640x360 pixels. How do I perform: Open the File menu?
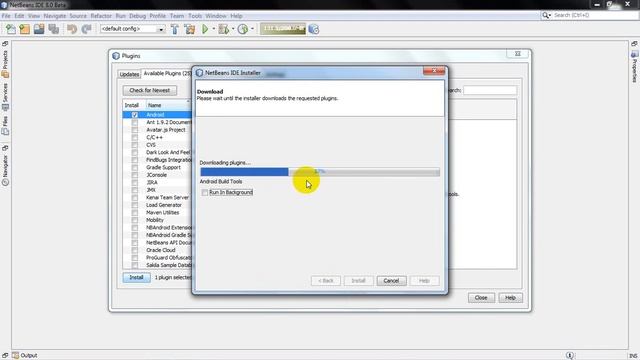[6, 16]
